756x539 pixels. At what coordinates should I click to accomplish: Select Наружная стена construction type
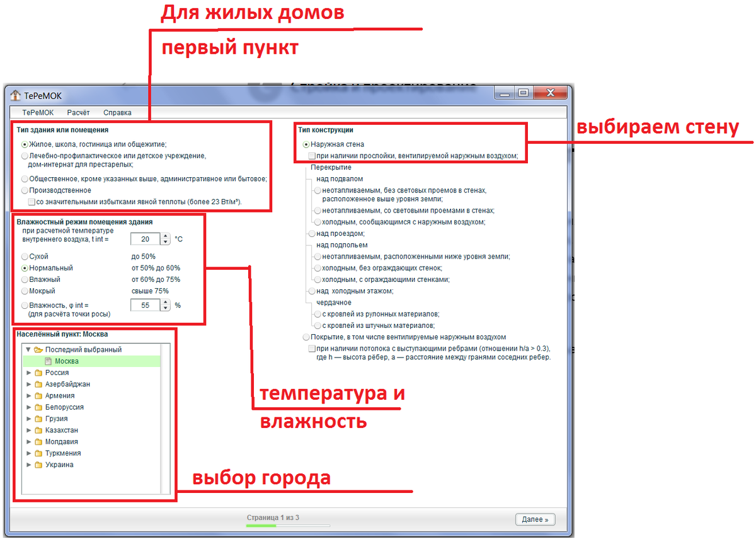306,144
